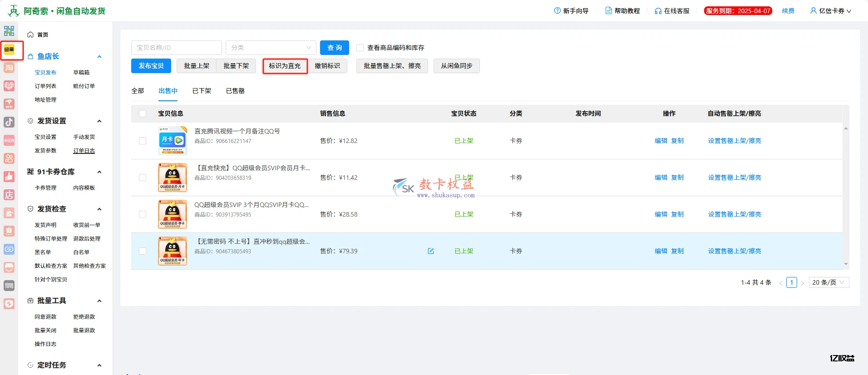Open the Shopee platform icon
The height and width of the screenshot is (375, 868).
(9, 231)
